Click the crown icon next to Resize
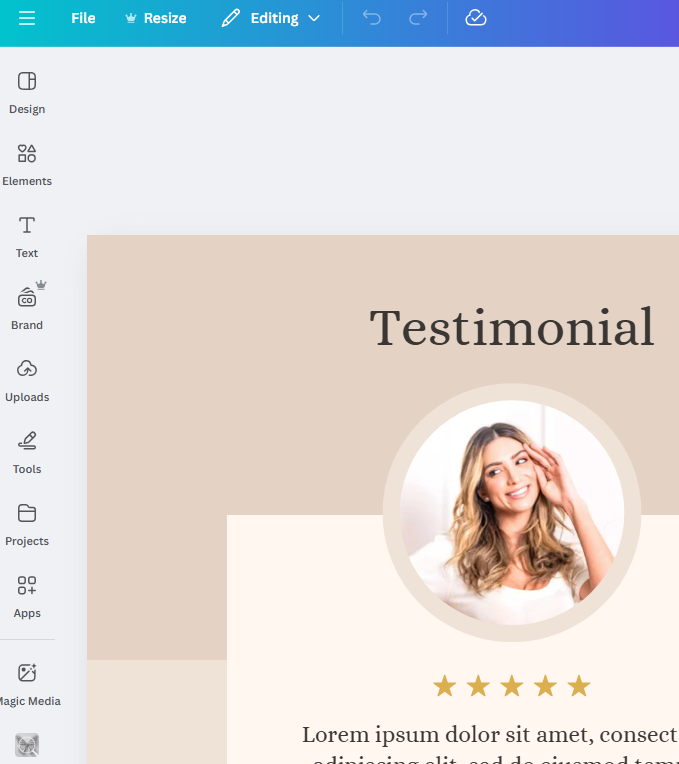 click(x=131, y=19)
